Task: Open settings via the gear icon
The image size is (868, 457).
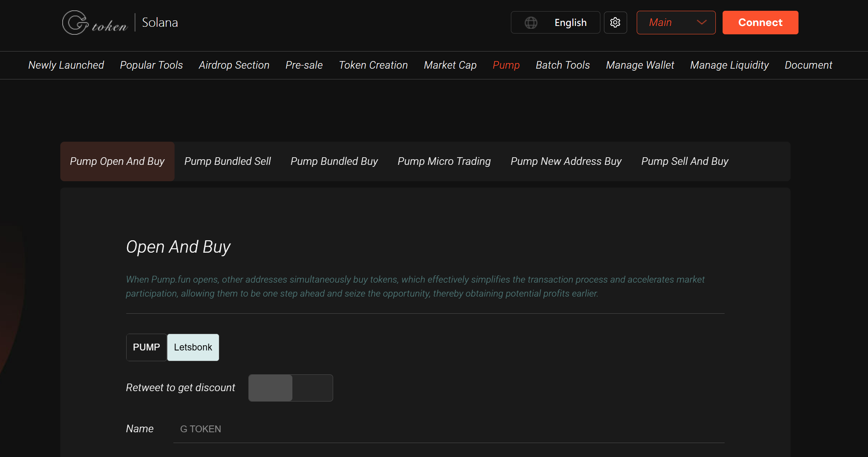Action: (x=615, y=22)
